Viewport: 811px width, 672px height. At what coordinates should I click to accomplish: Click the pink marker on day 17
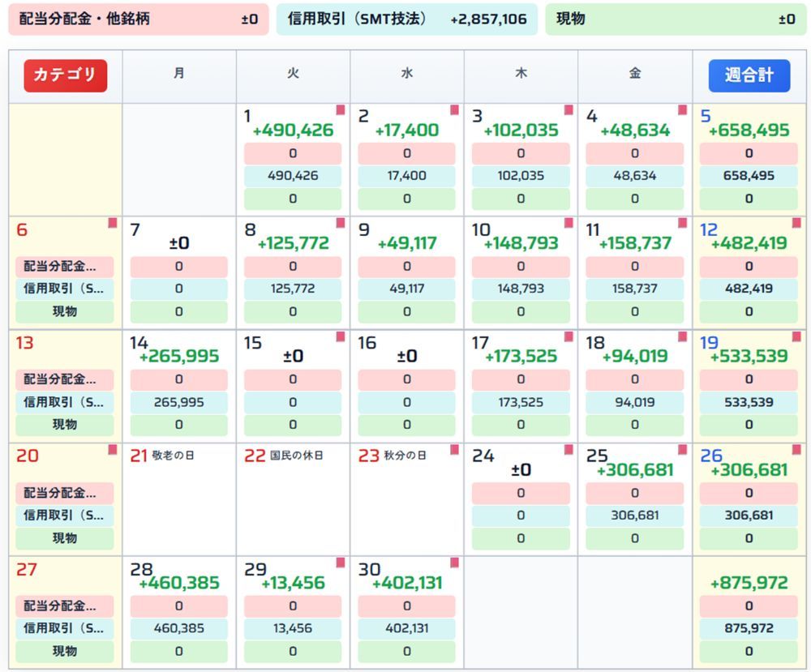point(569,336)
